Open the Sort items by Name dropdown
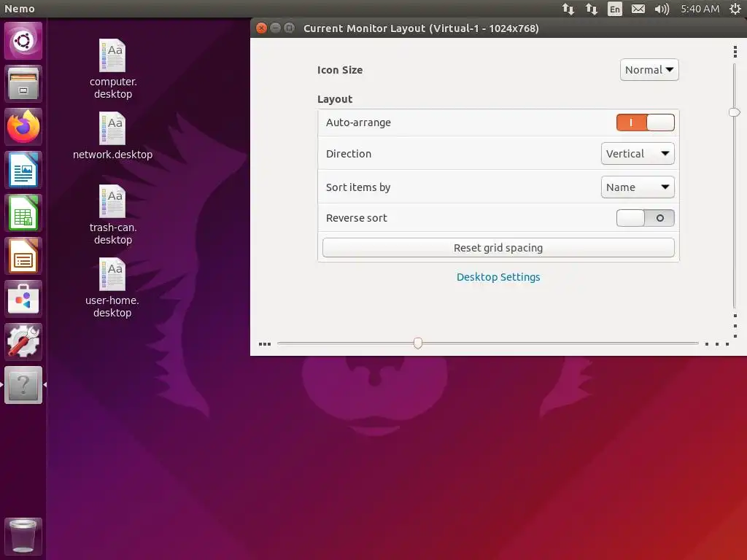The image size is (747, 560). pyautogui.click(x=638, y=187)
